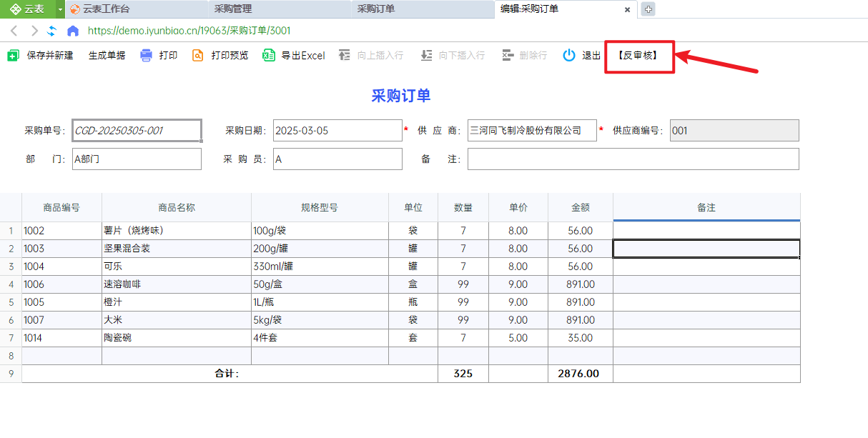Viewport: 868px width, 438px height.
Task: Click the 采购订单 form title
Action: pyautogui.click(x=400, y=96)
